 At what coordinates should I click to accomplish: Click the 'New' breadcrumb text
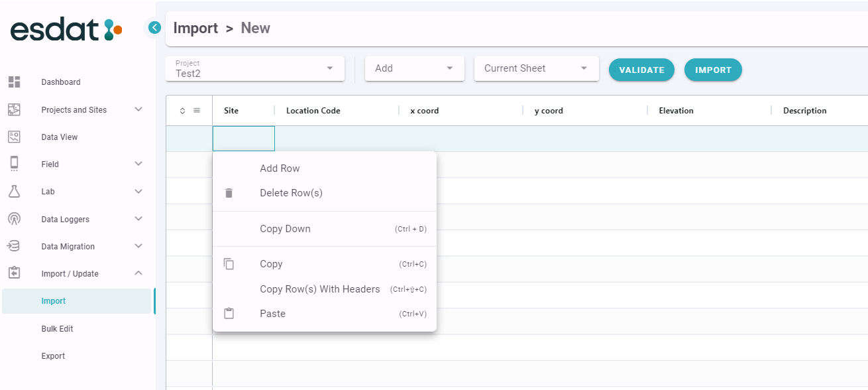click(255, 28)
